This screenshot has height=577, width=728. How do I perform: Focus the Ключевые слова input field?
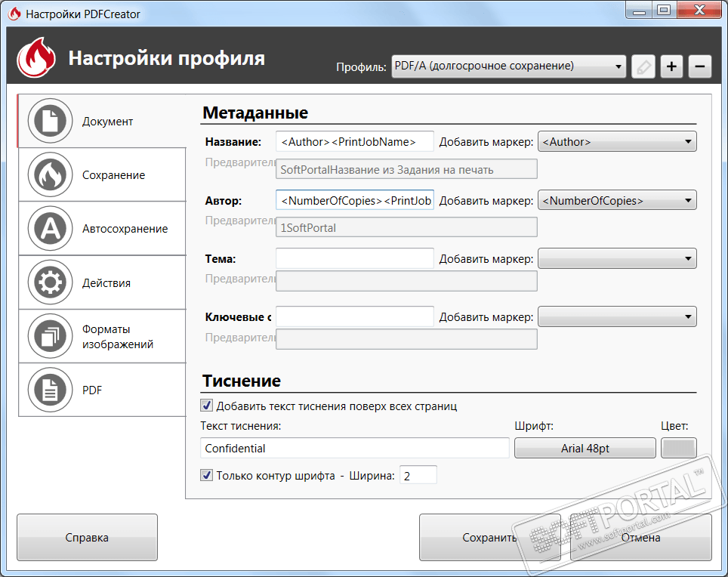(355, 316)
